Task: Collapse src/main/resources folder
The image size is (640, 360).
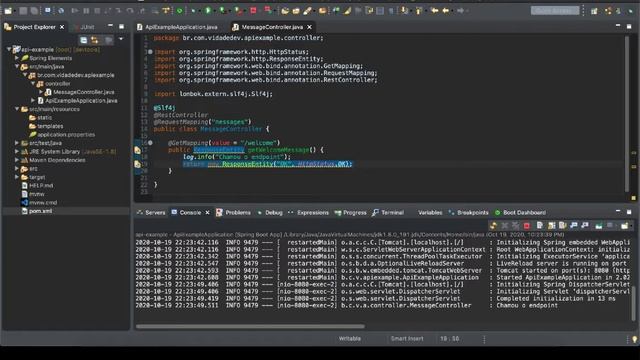Action: tap(17, 109)
